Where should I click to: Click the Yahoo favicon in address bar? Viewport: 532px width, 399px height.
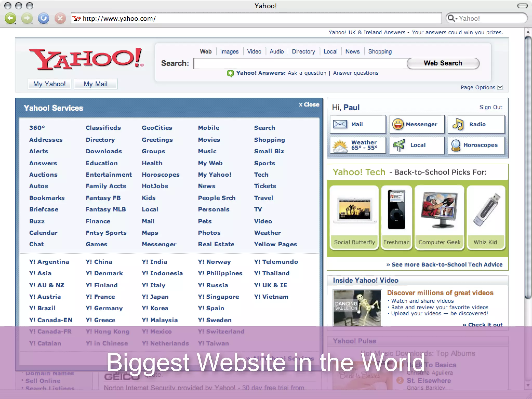76,18
